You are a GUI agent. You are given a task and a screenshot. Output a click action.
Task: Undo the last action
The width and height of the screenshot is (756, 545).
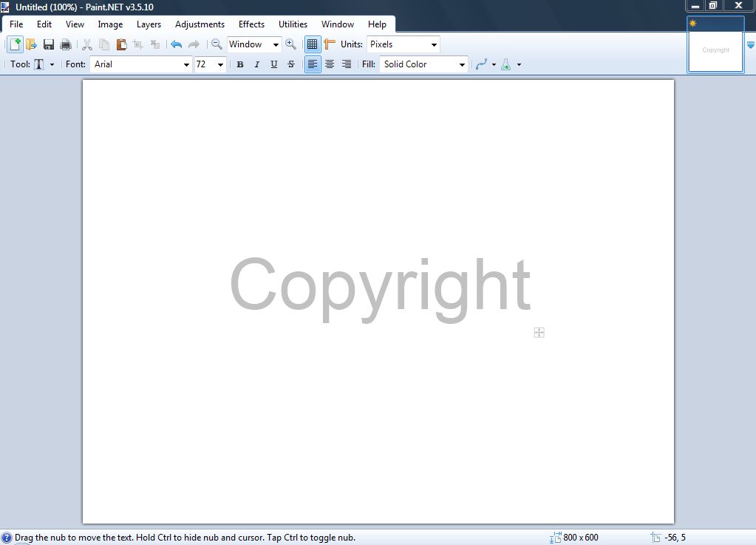click(176, 44)
